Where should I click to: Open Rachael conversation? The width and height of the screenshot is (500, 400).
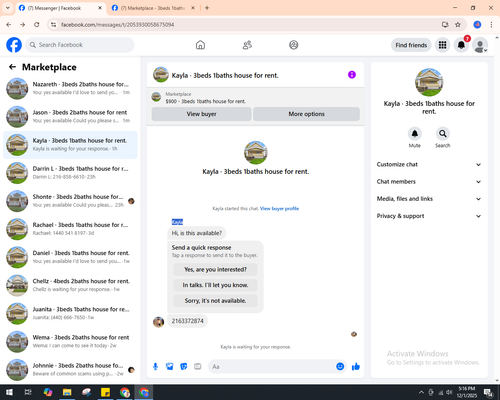coord(70,229)
